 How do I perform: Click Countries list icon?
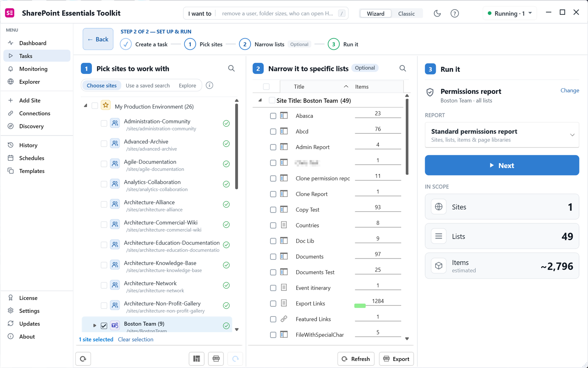coord(284,225)
